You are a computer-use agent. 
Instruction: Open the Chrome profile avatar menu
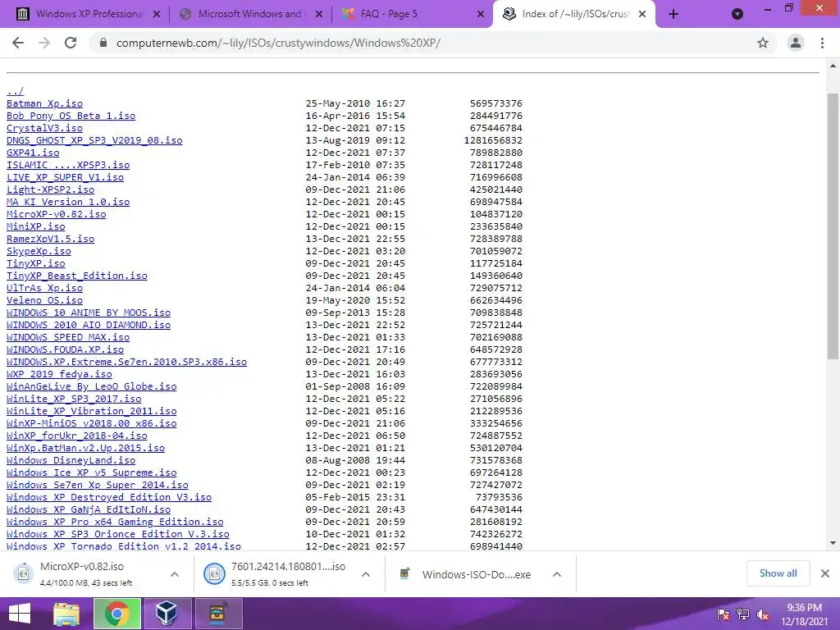point(796,43)
